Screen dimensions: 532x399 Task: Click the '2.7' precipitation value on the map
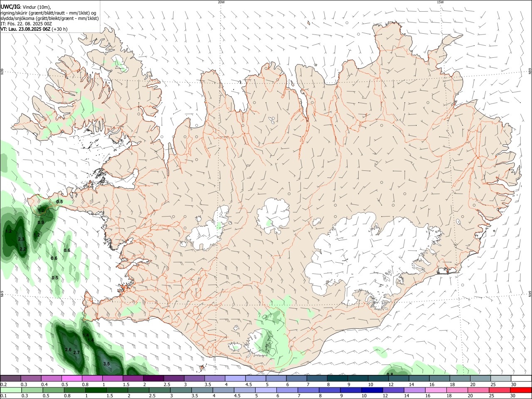[76, 352]
